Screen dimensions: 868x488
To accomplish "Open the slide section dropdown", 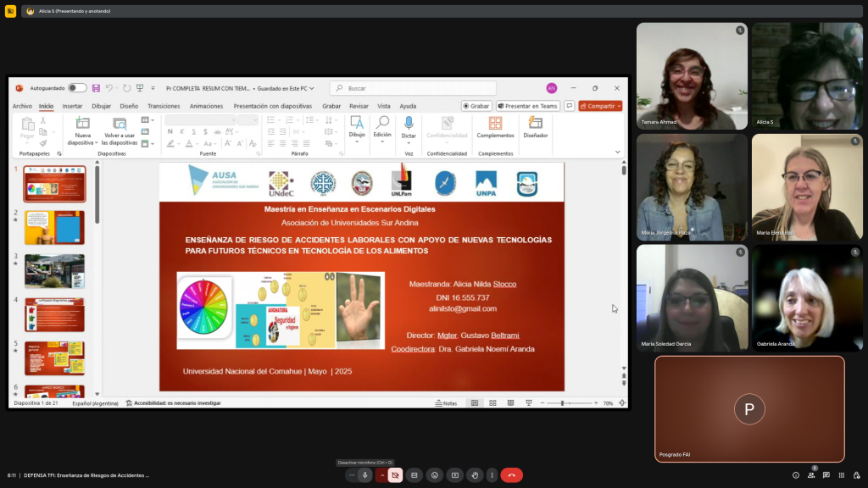I will [x=147, y=144].
